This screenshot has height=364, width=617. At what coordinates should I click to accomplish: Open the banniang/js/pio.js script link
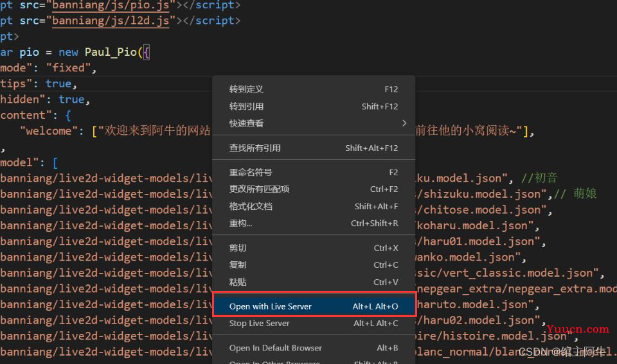(111, 5)
